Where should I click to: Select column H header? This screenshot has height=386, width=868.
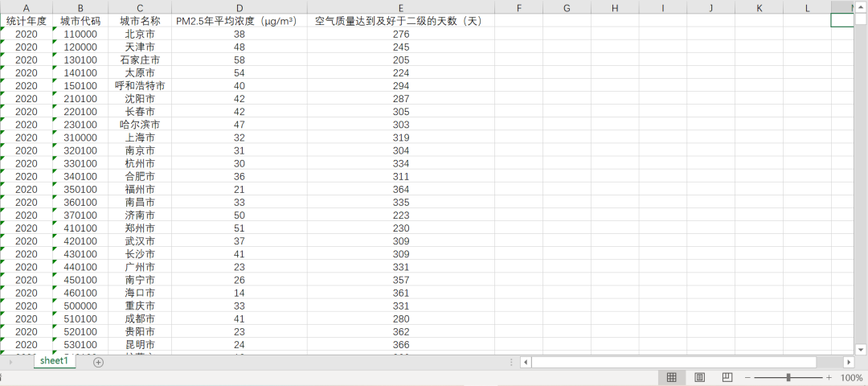point(615,8)
